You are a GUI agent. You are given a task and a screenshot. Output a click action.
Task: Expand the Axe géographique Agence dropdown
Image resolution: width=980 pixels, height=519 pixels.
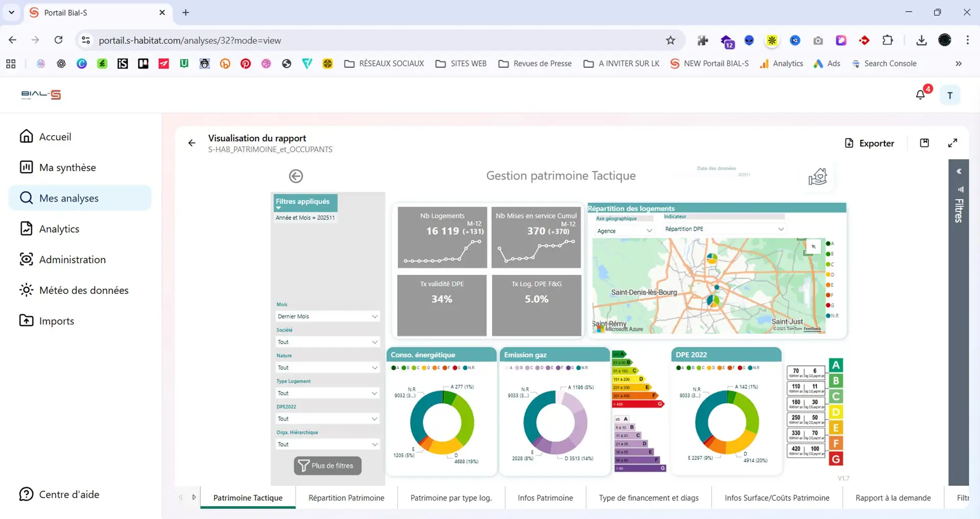pyautogui.click(x=624, y=231)
